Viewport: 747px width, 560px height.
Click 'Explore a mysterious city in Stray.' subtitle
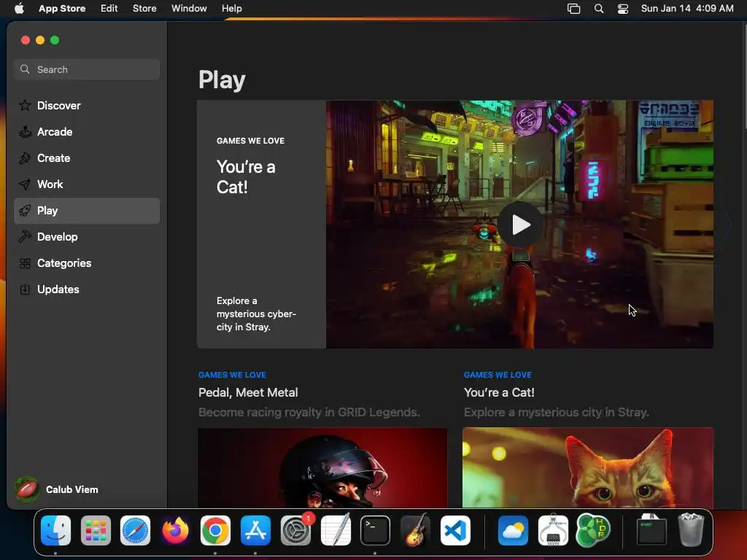(x=557, y=412)
